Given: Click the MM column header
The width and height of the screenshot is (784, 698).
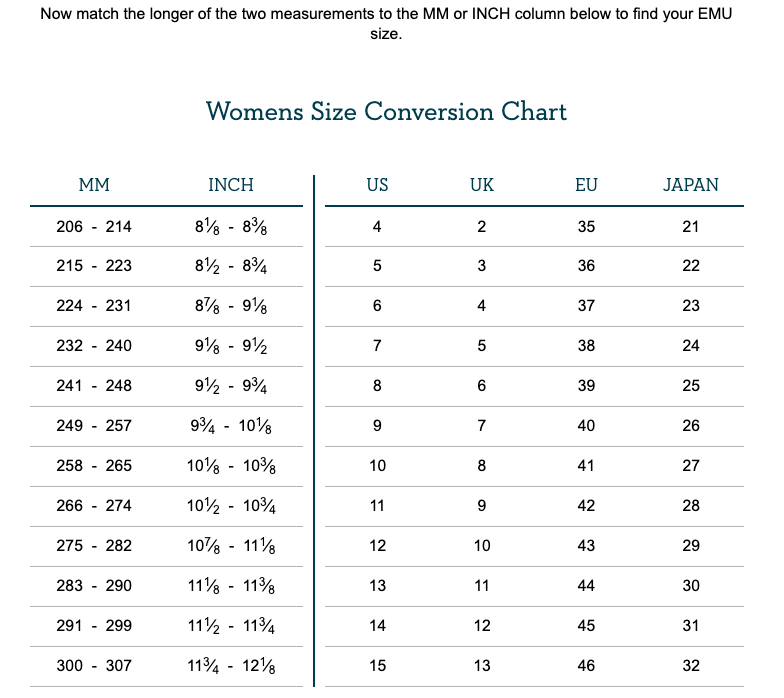Looking at the screenshot, I should [94, 185].
